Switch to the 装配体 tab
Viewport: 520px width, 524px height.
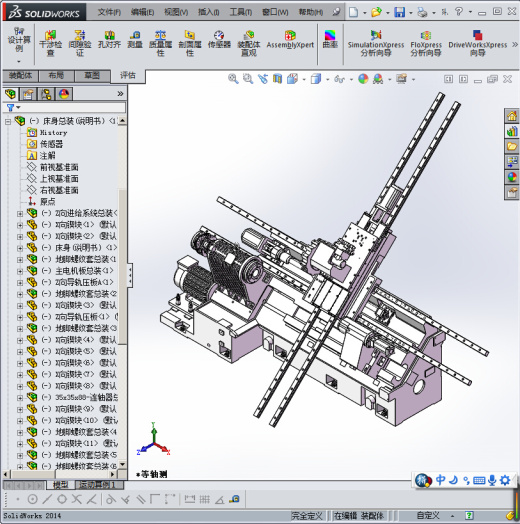[20, 76]
